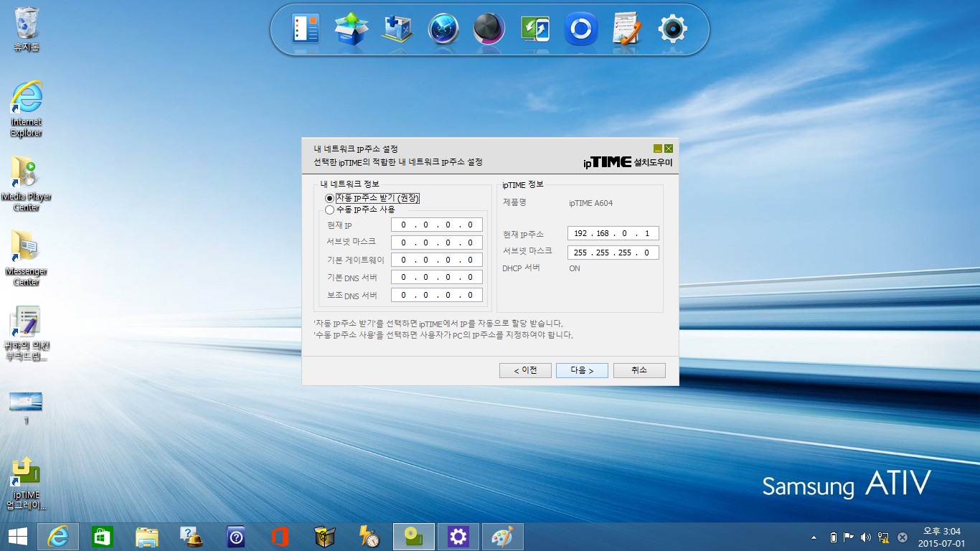This screenshot has height=551, width=980.
Task: Click the Windows Start button
Action: pyautogui.click(x=18, y=537)
